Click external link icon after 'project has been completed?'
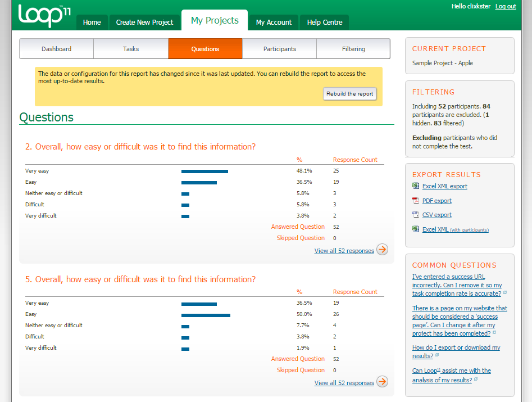Viewport: 532px width, 402px height. 494,332
